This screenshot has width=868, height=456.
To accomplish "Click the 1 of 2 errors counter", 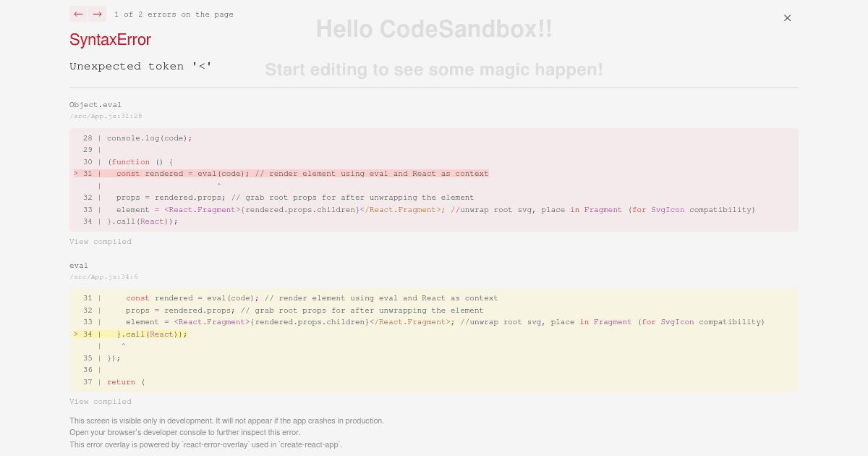I will click(174, 14).
